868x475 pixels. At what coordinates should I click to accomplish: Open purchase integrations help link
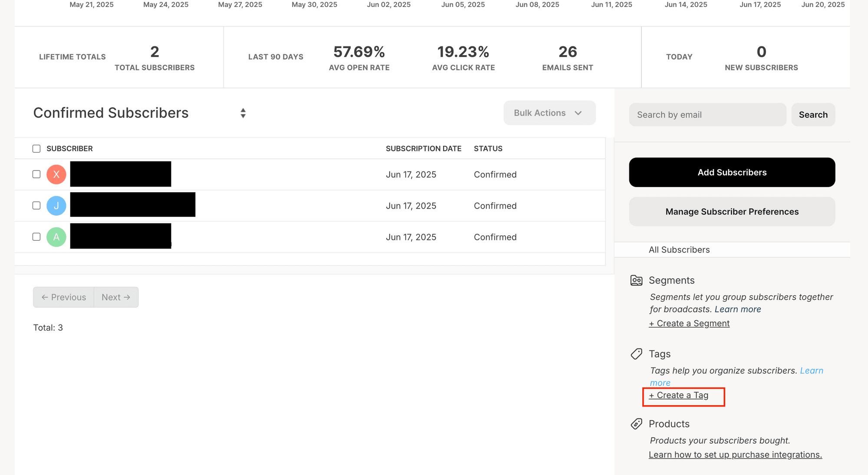click(735, 455)
